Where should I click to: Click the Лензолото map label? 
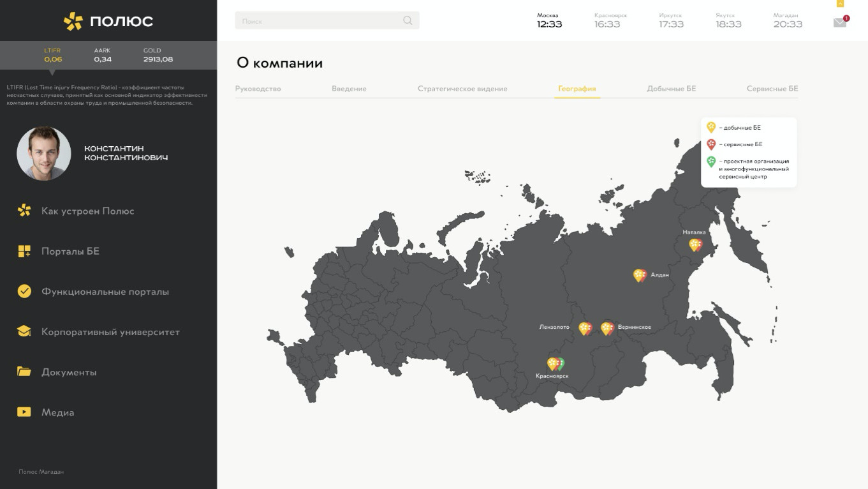click(x=554, y=327)
